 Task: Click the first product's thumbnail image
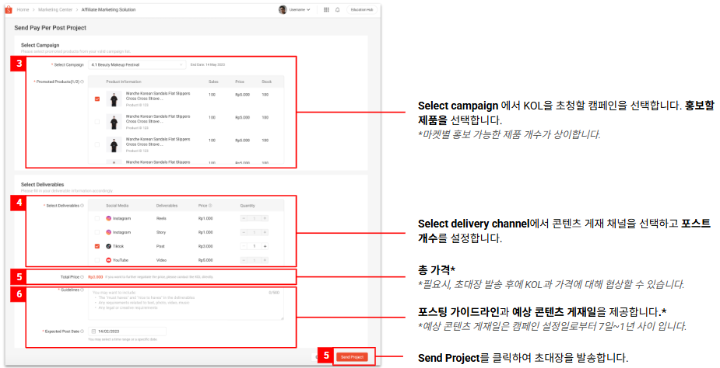[x=114, y=99]
